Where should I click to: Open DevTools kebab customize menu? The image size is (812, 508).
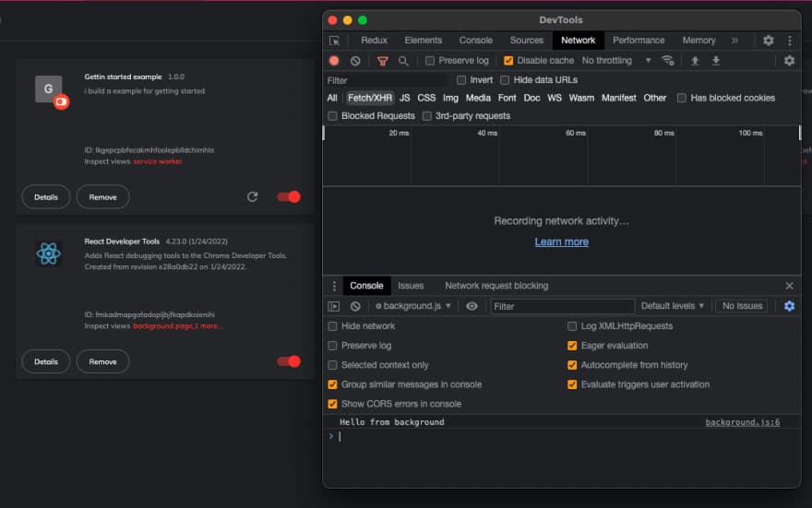pos(790,41)
